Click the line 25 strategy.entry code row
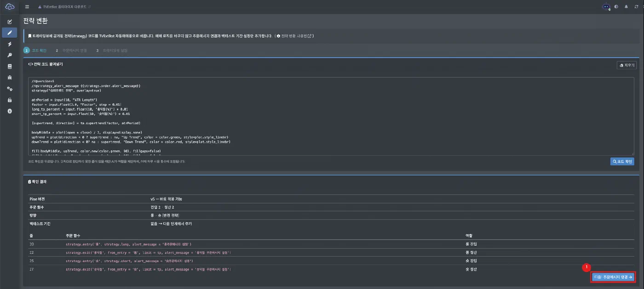644x289 pixels. [331, 261]
